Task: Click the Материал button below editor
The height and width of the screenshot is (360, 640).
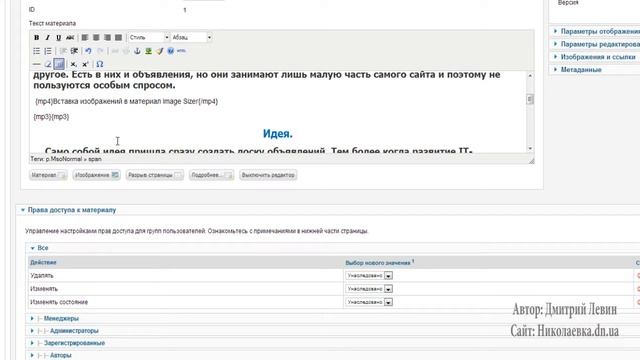Action: tap(48, 175)
